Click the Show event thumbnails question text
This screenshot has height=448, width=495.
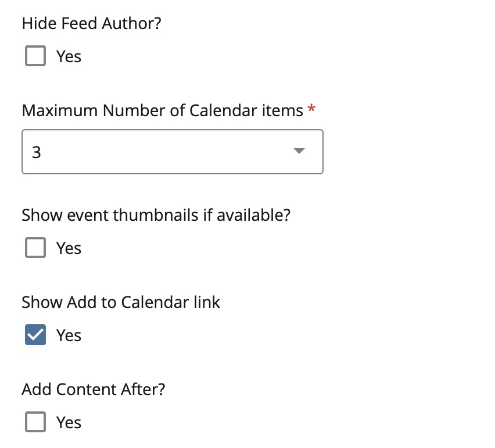(x=157, y=214)
